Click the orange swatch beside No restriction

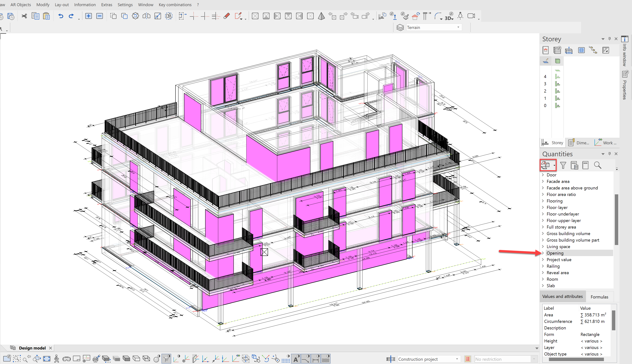pyautogui.click(x=468, y=359)
